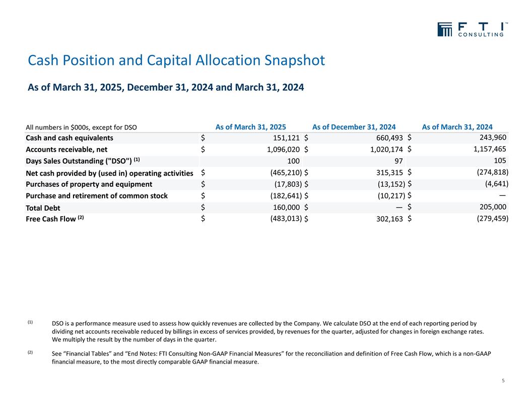Select the "Purchases of property and equipment" row label
Screen dimensions: 532x411
tap(89, 184)
